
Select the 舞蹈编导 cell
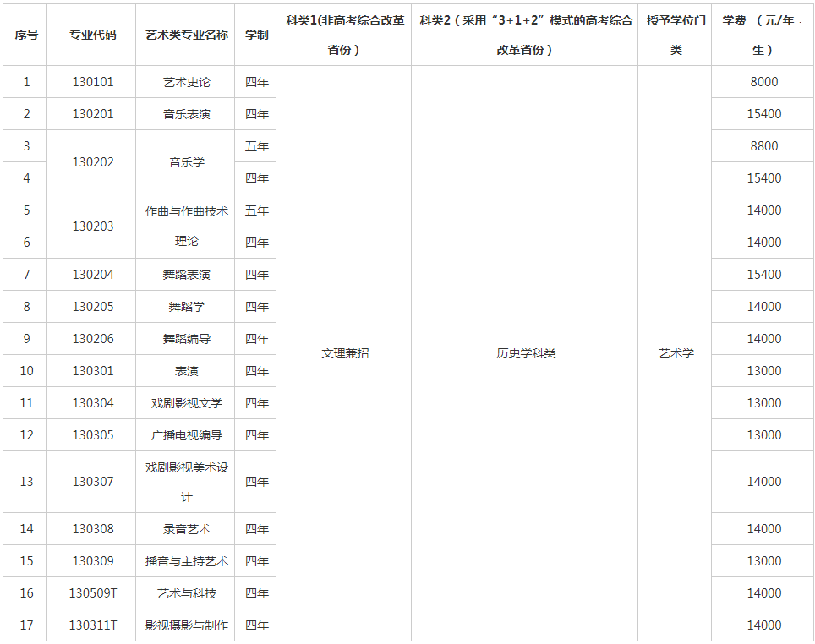187,339
